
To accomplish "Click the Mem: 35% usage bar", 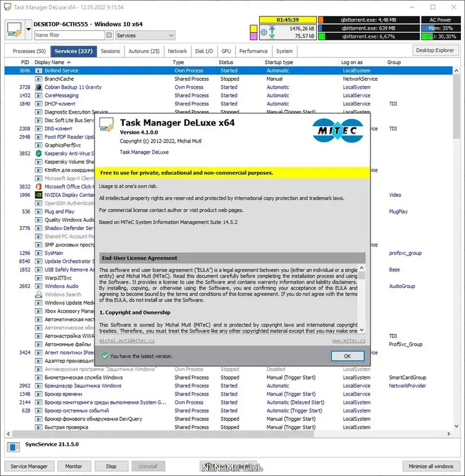I will (x=440, y=28).
